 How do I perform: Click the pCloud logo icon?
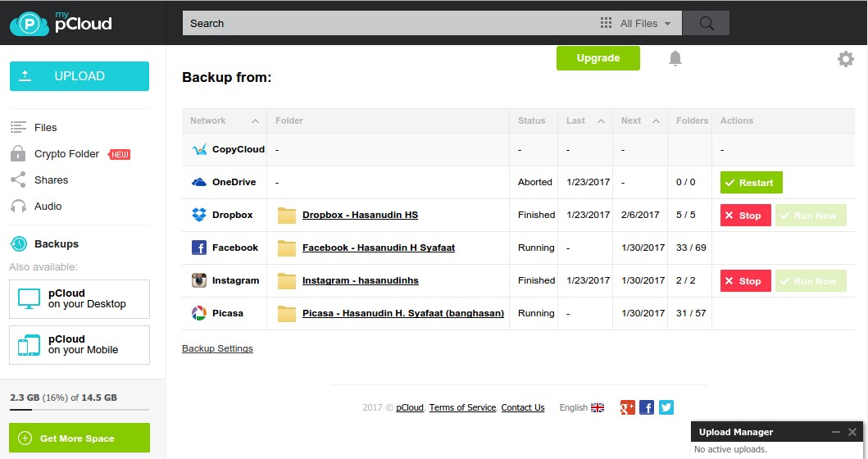click(30, 24)
